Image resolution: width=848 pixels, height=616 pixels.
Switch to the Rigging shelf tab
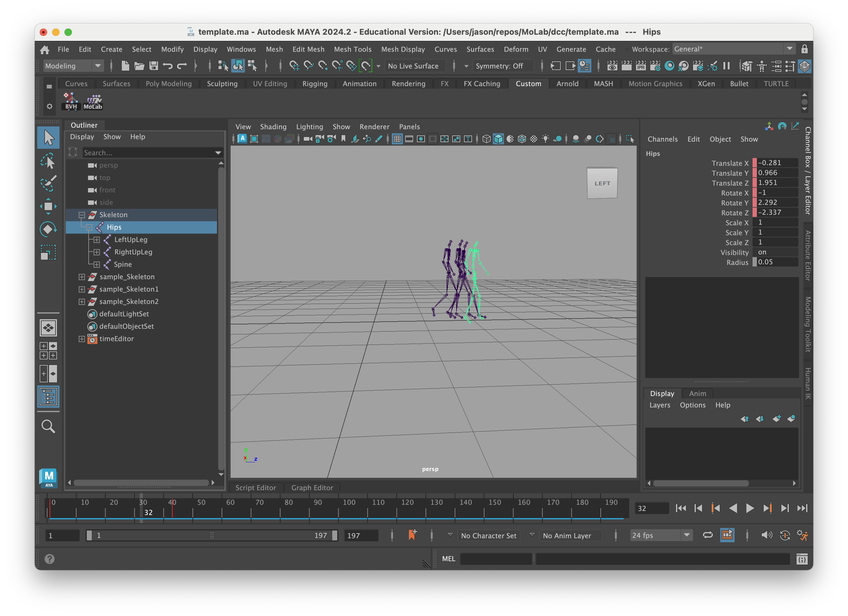315,84
